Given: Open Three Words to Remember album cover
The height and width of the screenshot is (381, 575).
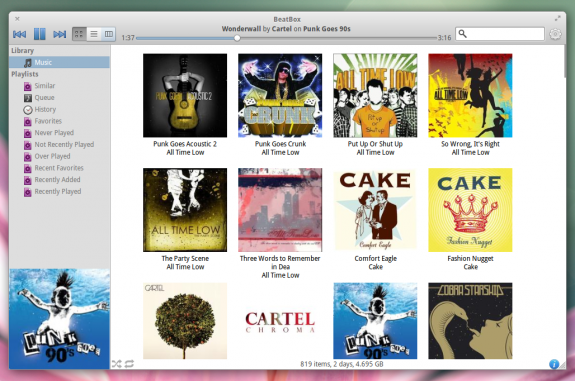Looking at the screenshot, I should tap(280, 210).
